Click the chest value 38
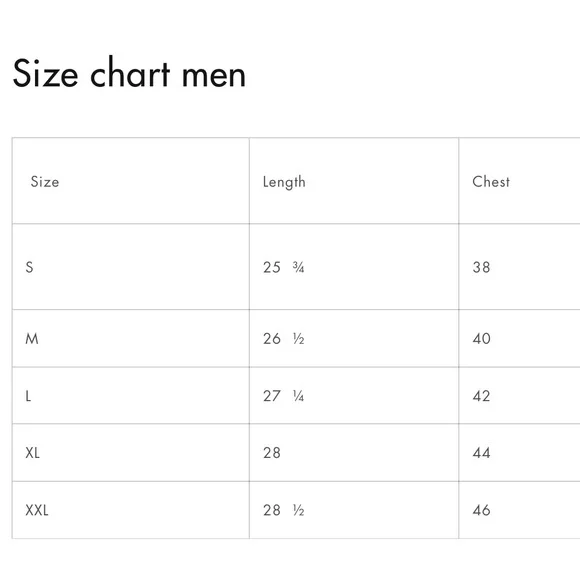The width and height of the screenshot is (580, 580). click(x=481, y=267)
